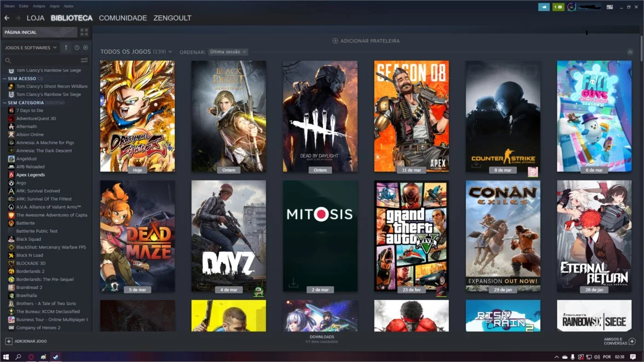Collapse shelf with double-chevron icon
Image resolution: width=644 pixels, height=362 pixels.
click(630, 52)
